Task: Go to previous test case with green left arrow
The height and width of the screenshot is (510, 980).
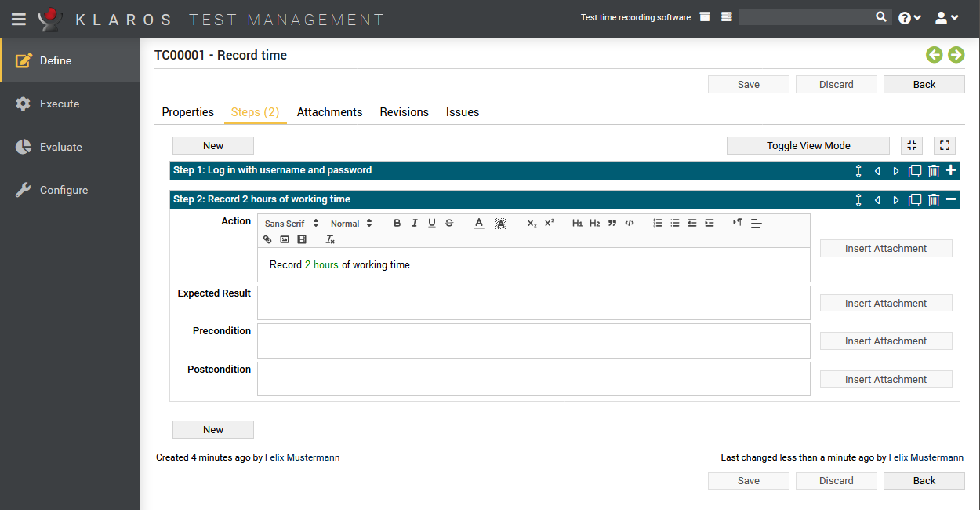Action: (934, 54)
